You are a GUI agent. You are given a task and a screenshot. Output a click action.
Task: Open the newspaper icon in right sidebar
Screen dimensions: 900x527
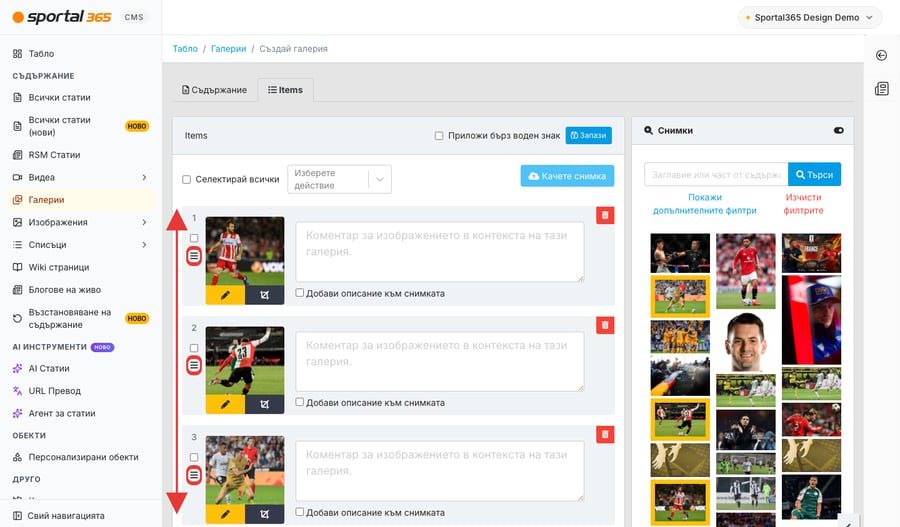click(x=882, y=88)
